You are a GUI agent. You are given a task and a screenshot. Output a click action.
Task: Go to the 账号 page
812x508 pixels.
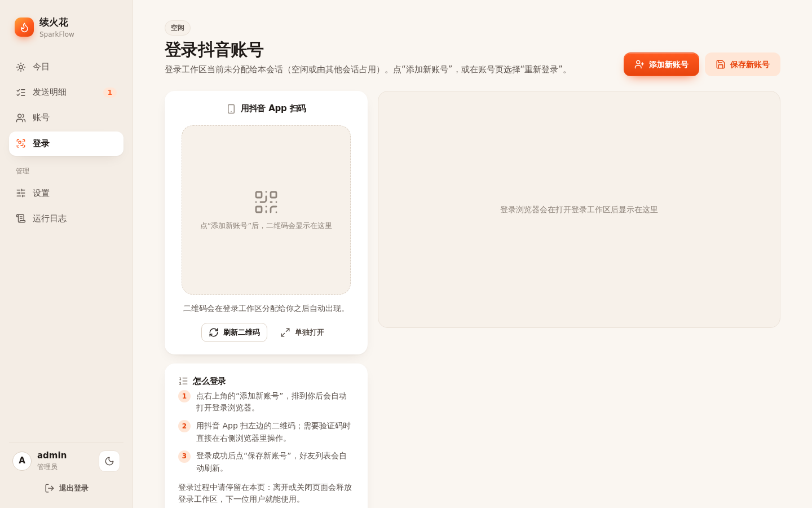coord(66,117)
